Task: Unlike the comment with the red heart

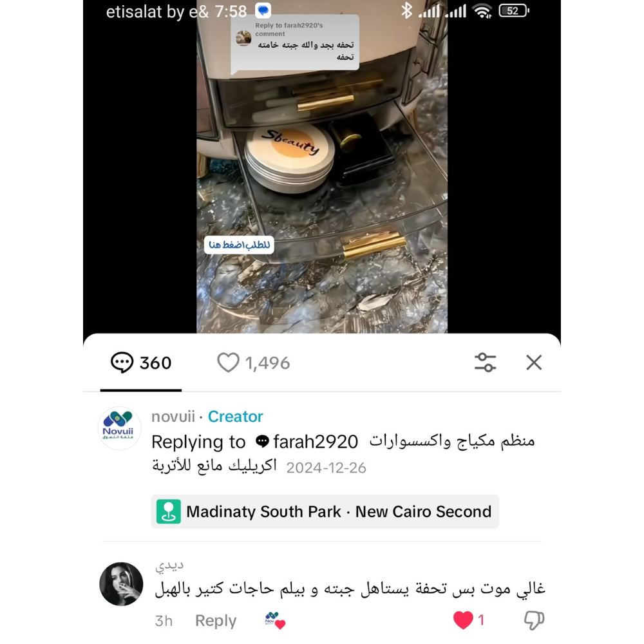Action: (x=463, y=620)
